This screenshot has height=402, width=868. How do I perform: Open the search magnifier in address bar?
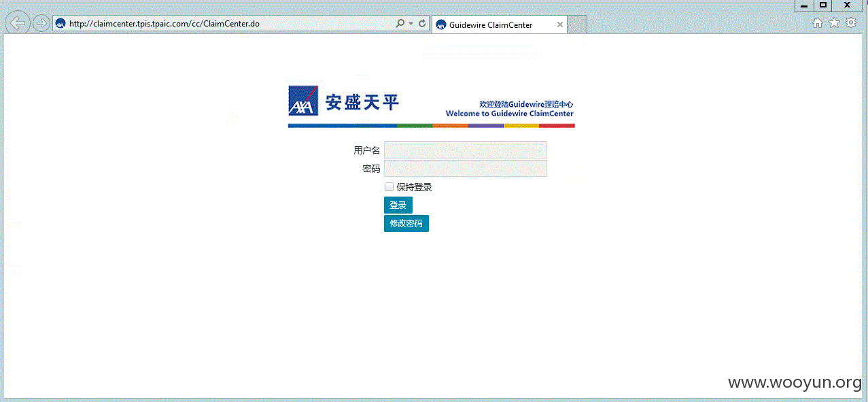[400, 24]
